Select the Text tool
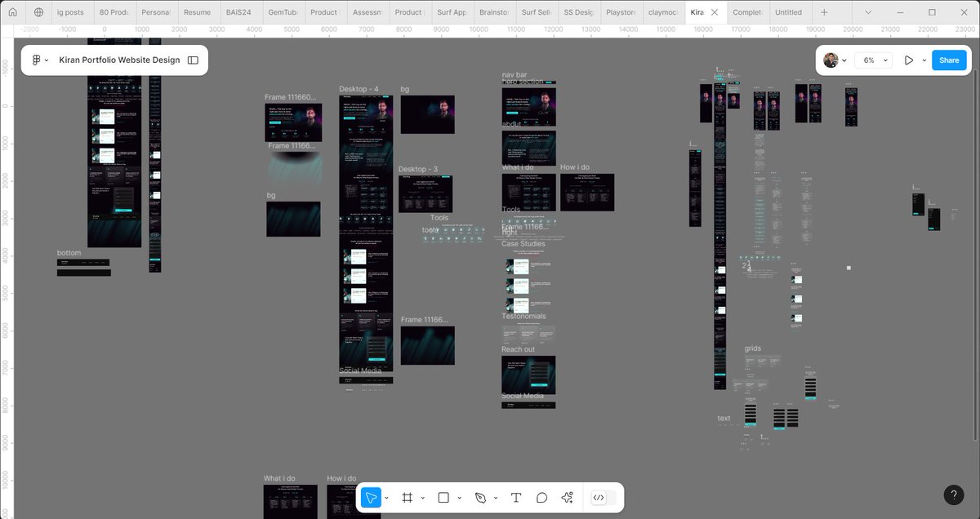 516,498
